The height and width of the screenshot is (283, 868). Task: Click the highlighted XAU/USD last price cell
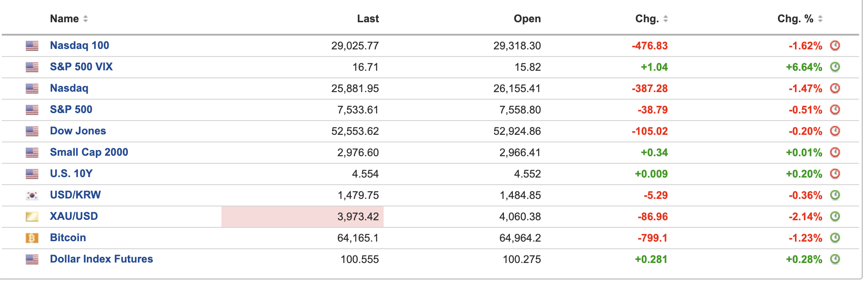tap(303, 217)
